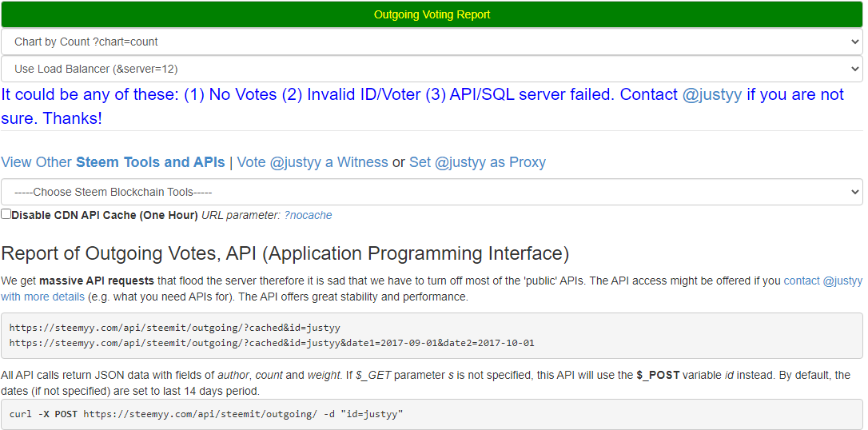Click the ?nocache URL parameter link
Screen dimensions: 868x430
pos(308,215)
